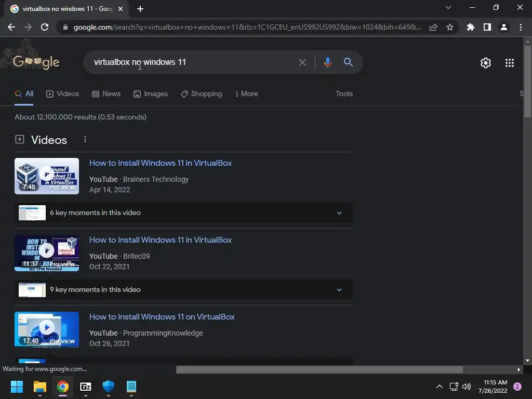
Task: Click the About 12,100,000 results text
Action: 81,117
